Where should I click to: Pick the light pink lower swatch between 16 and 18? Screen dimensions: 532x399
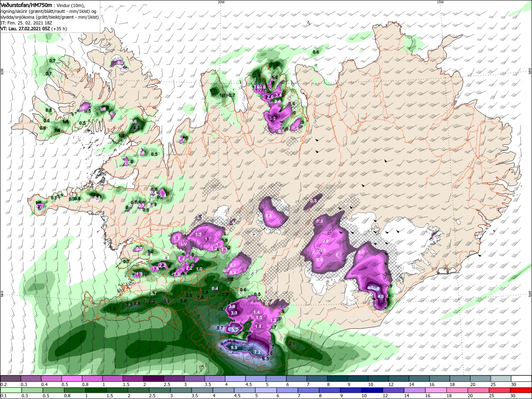(x=436, y=390)
